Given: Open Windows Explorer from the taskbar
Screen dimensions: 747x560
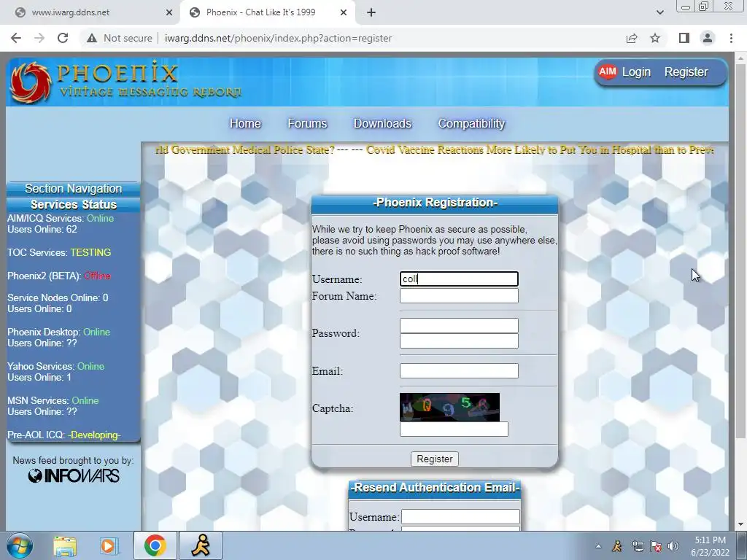Looking at the screenshot, I should click(65, 545).
